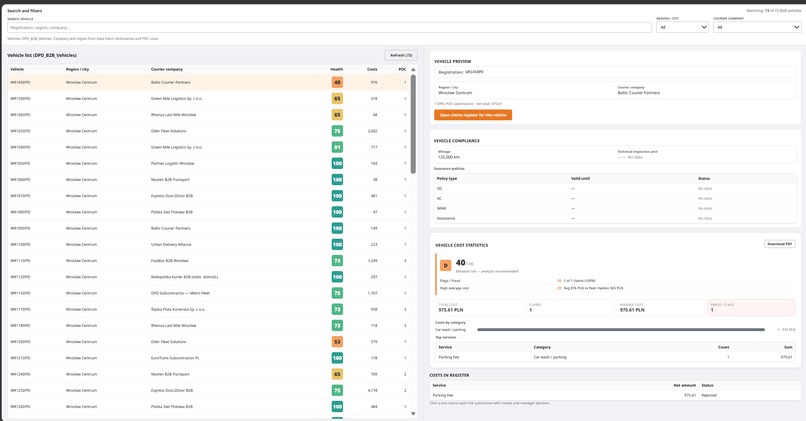Select vehicle row WR136DPO
The image size is (806, 421).
[208, 115]
